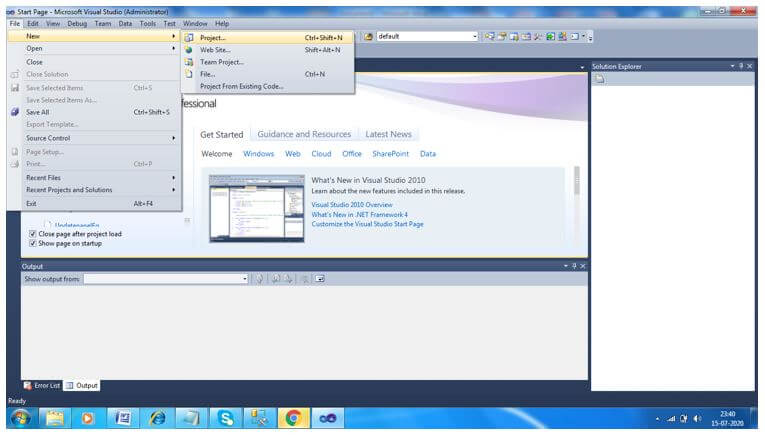Click Show All Files icon in Solution Explorer

tap(600, 79)
